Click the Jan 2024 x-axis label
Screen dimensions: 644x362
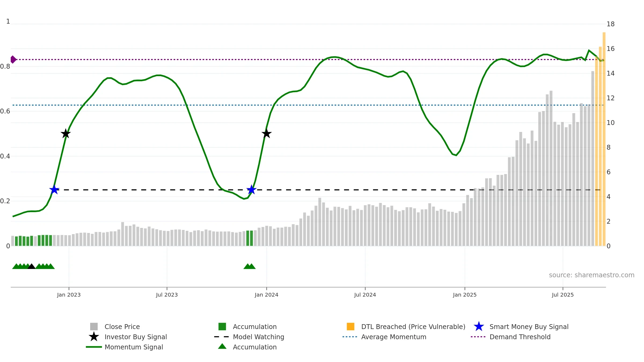266,295
